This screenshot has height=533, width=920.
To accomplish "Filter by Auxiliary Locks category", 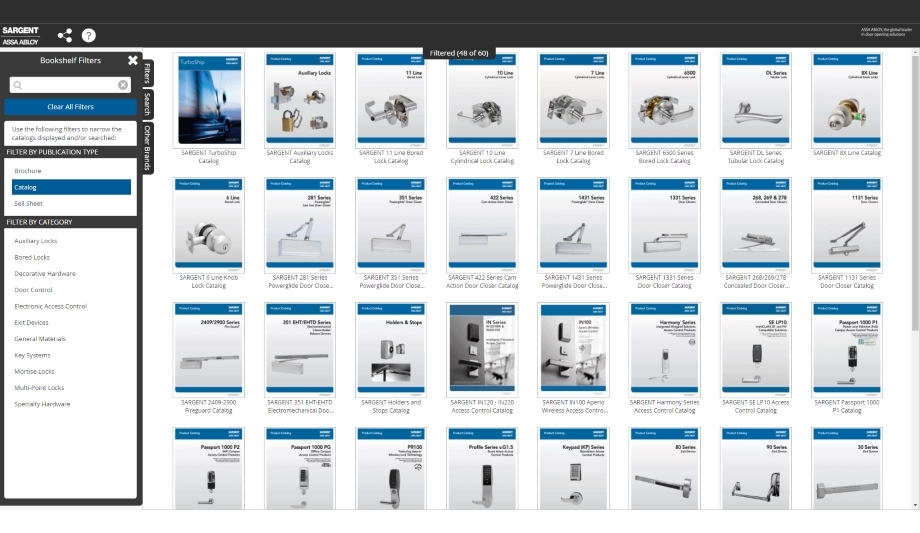I will [36, 241].
